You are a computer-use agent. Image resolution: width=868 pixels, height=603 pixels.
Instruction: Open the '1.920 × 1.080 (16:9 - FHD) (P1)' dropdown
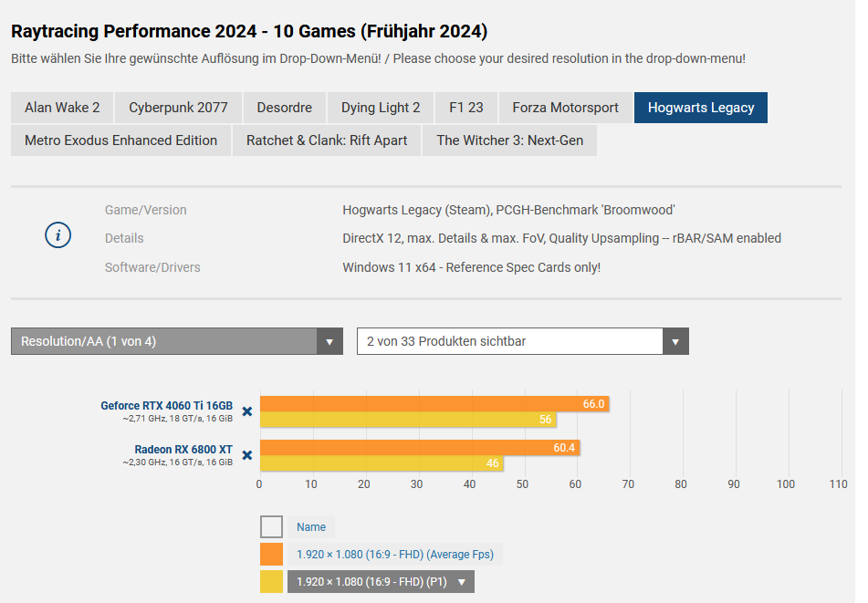click(x=381, y=581)
